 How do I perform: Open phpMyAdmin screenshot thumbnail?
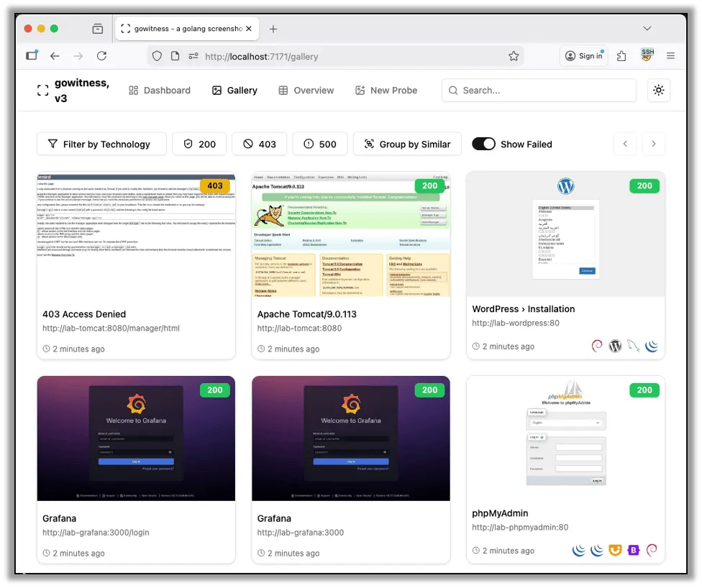(566, 438)
